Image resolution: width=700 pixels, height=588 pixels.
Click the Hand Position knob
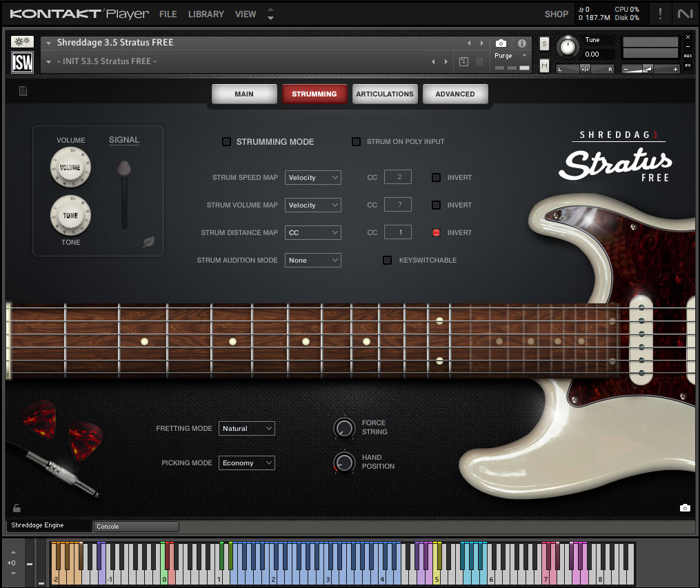coord(344,462)
